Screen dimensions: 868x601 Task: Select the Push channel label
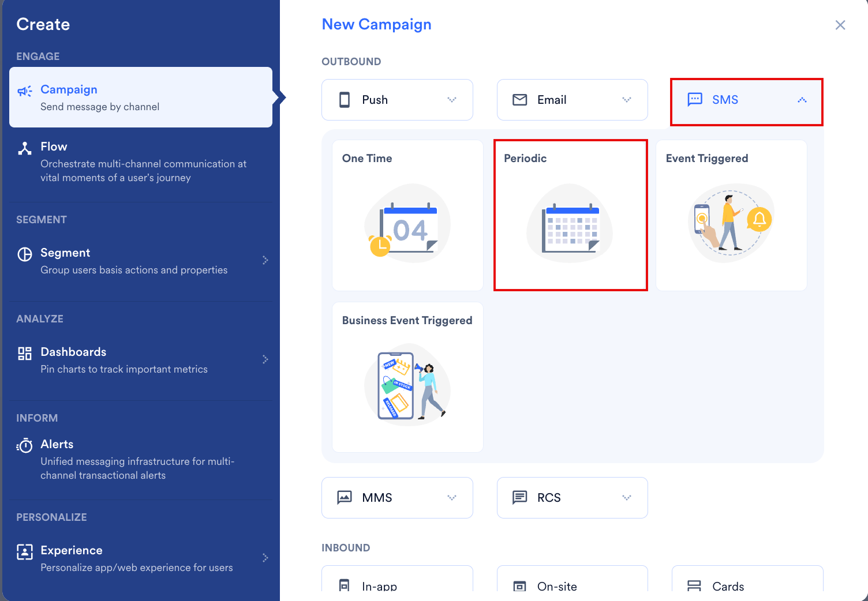pyautogui.click(x=375, y=100)
